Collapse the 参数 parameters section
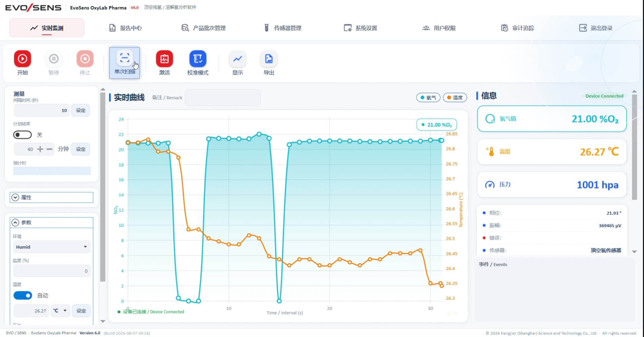Viewport: 644px width, 337px height. (x=51, y=222)
